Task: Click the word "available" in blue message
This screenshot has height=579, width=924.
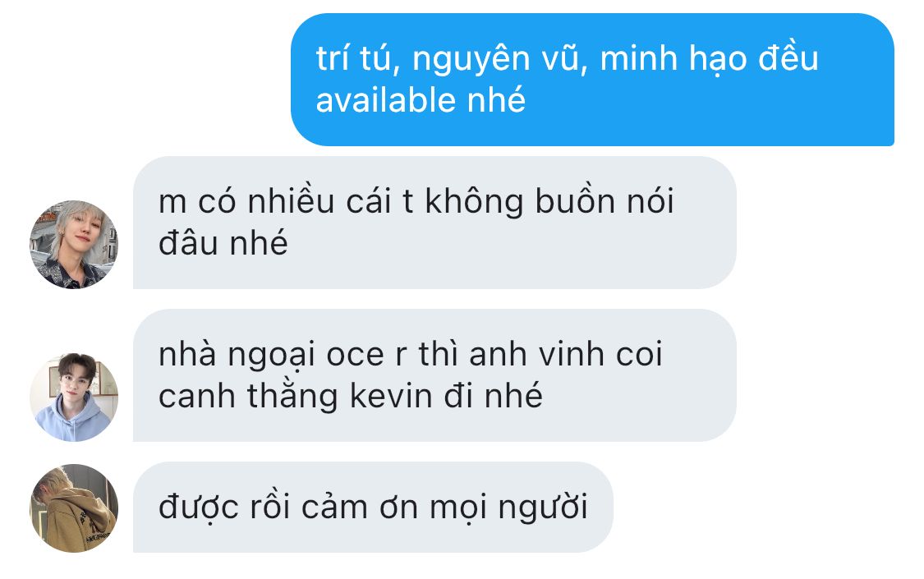Action: click(x=386, y=100)
